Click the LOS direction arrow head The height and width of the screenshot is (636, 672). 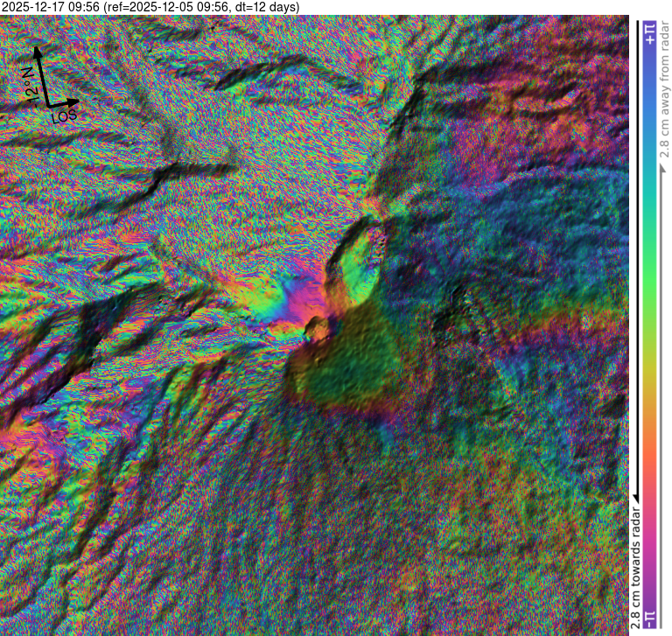[x=77, y=100]
